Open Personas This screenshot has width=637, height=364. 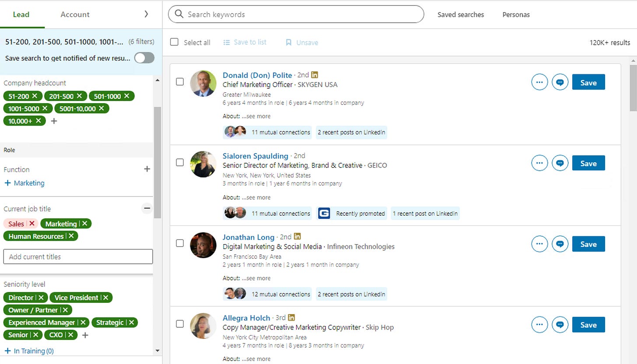[x=516, y=14]
